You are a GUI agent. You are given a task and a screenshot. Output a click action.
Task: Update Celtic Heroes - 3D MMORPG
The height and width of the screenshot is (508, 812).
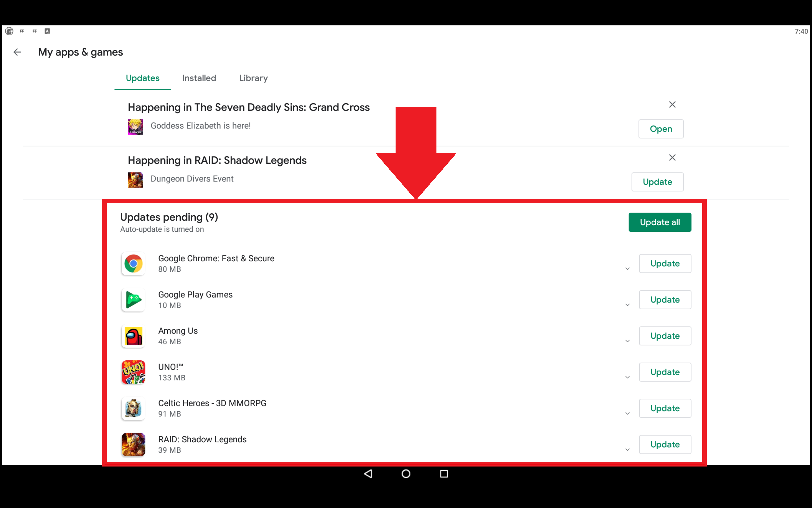click(x=665, y=409)
